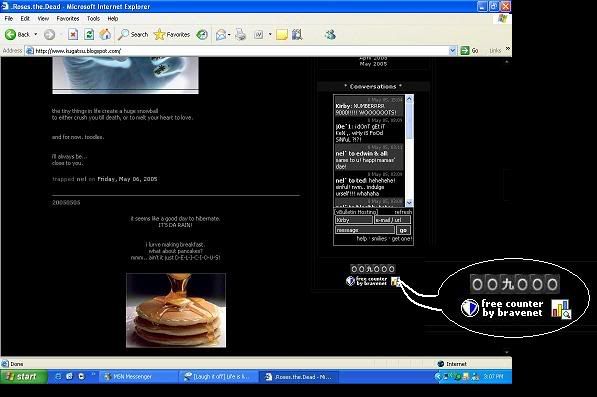
Task: Click the page icon in Address bar
Action: (x=30, y=51)
